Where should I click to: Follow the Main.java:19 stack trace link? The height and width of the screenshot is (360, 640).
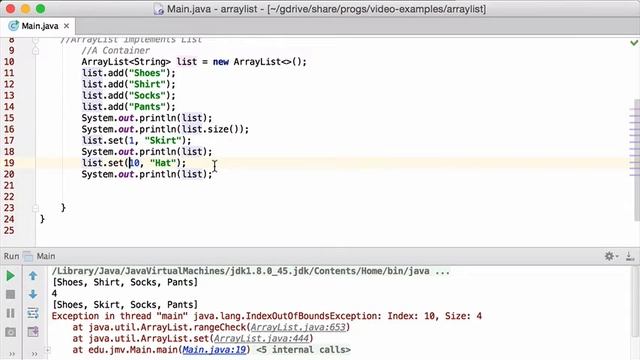pos(214,350)
